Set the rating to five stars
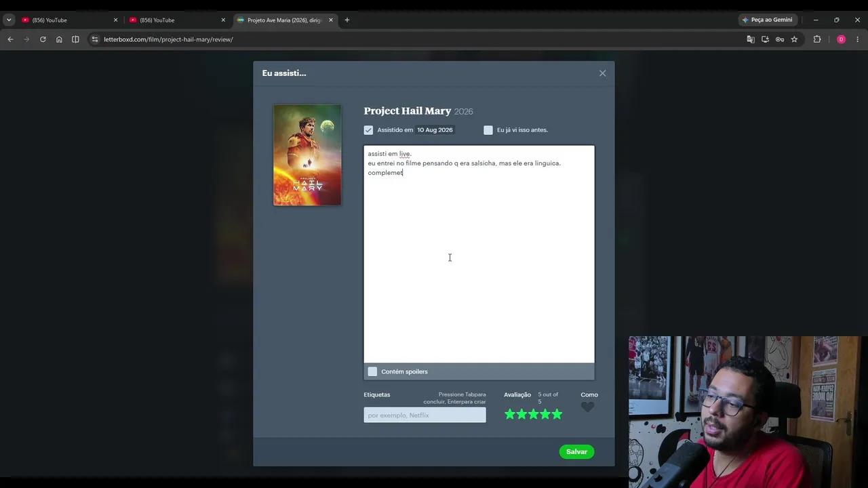 [557, 414]
